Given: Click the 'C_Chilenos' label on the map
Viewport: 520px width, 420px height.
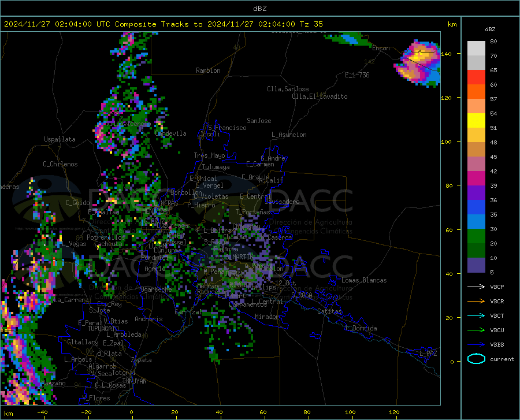Looking at the screenshot, I should 60,164.
